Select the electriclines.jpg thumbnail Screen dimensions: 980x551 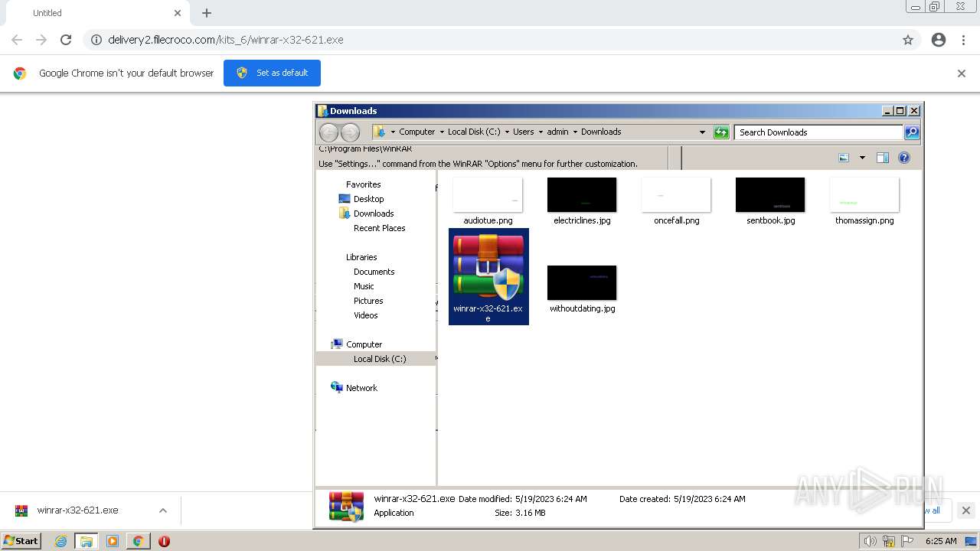pyautogui.click(x=582, y=195)
